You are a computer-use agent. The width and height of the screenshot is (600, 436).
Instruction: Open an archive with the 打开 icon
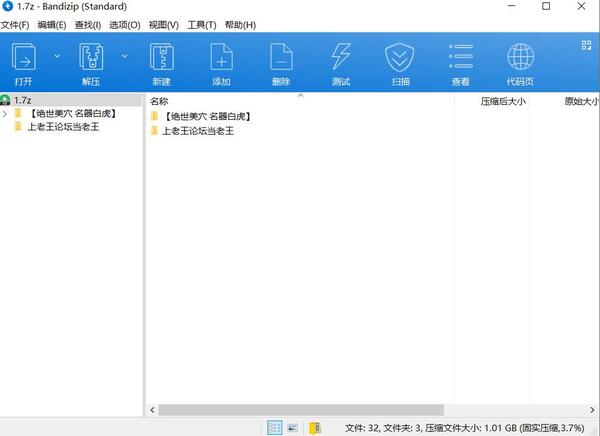[24, 57]
